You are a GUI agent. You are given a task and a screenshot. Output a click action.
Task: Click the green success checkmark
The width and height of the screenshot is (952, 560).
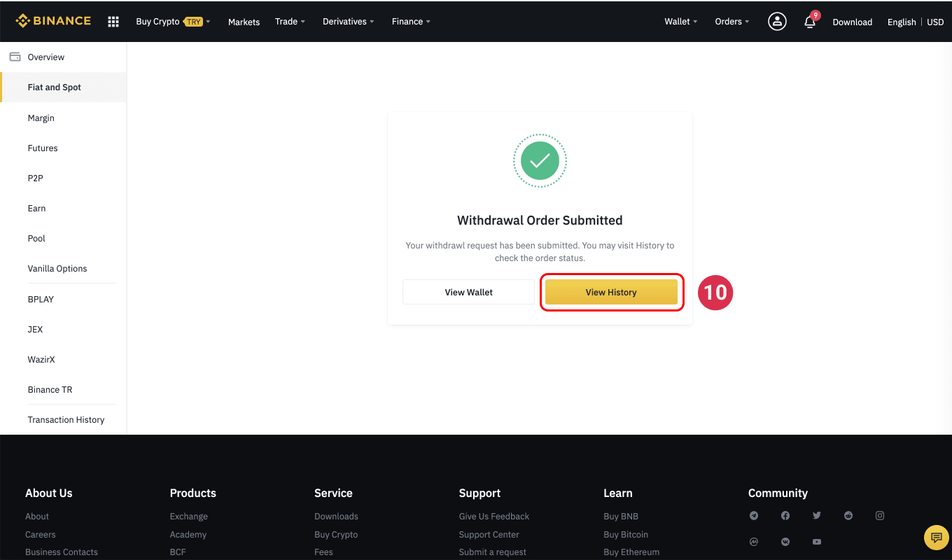tap(540, 161)
